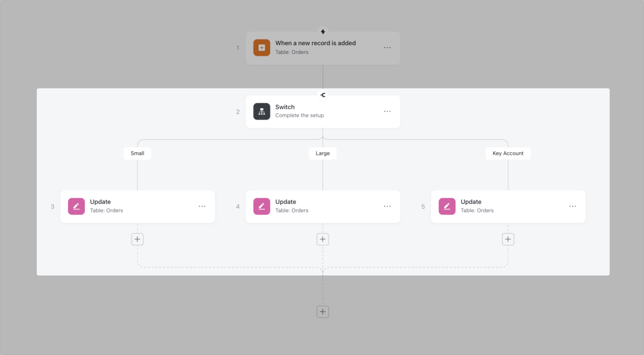Open the trigger step's more options menu
Screen dimensions: 644x355
[x=387, y=48]
